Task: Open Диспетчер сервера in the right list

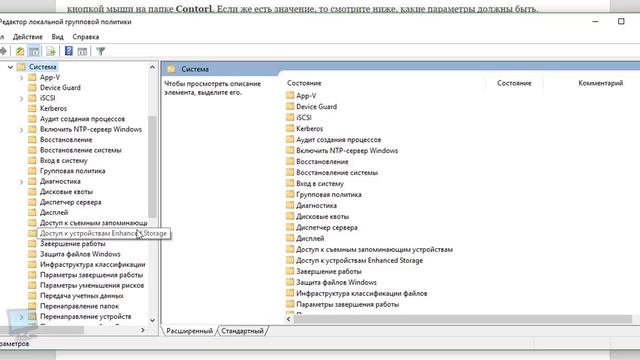Action: pyautogui.click(x=327, y=227)
